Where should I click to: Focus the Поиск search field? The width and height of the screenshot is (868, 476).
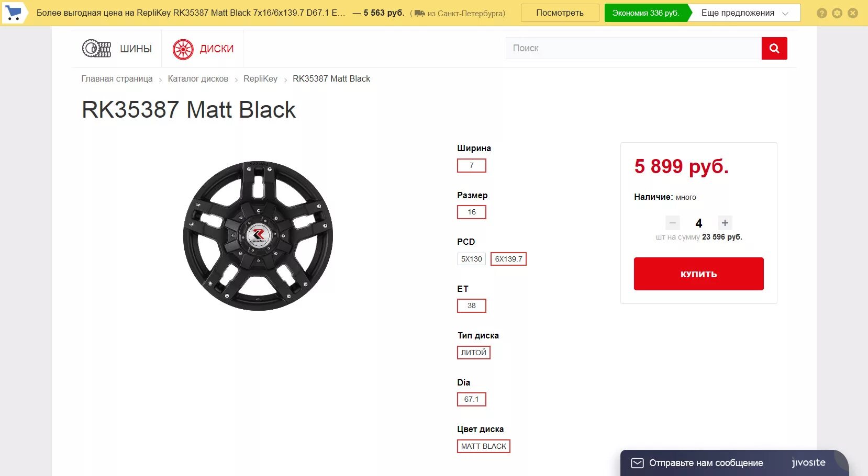(x=633, y=48)
